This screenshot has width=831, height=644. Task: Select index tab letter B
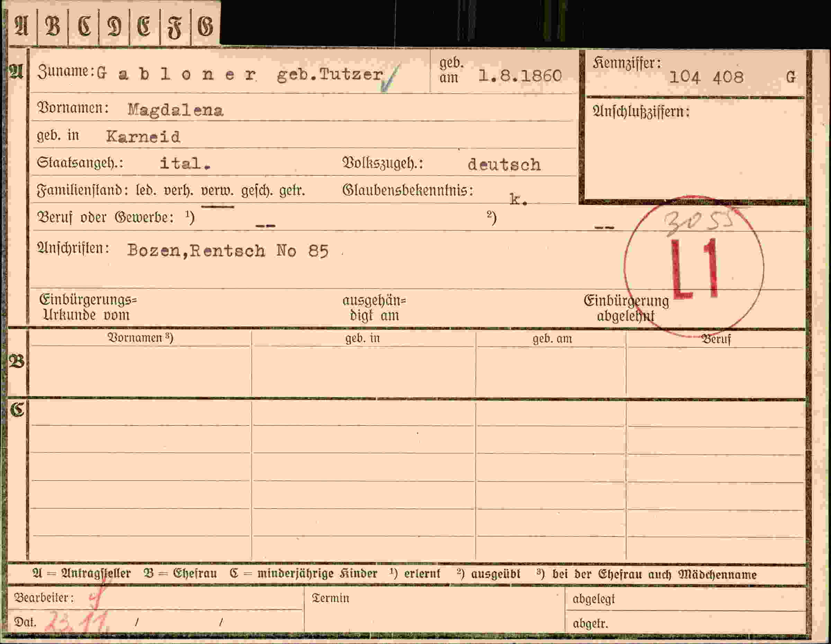53,26
